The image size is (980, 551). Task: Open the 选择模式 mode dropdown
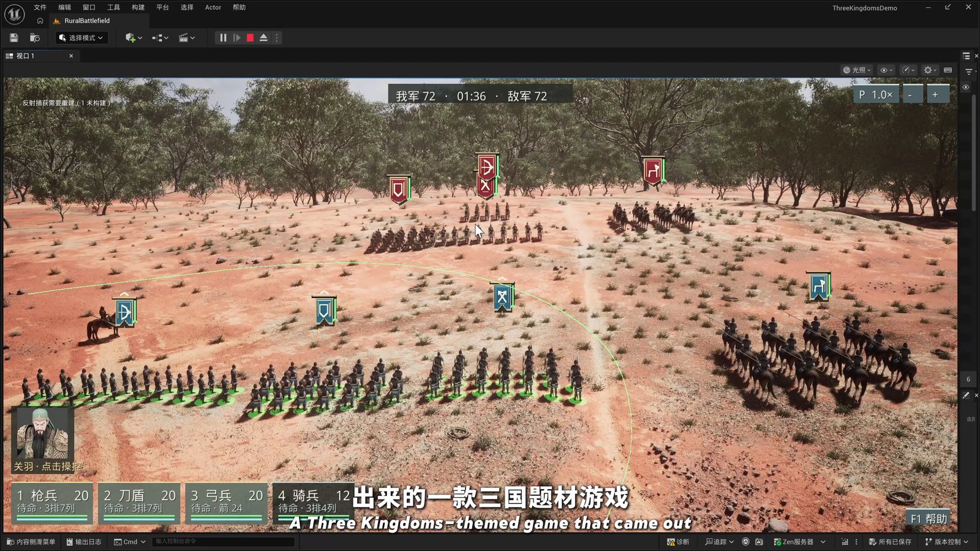tap(81, 38)
